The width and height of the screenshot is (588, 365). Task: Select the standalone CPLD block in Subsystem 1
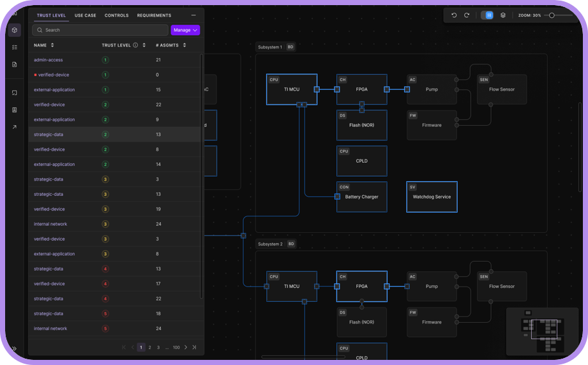click(x=362, y=161)
